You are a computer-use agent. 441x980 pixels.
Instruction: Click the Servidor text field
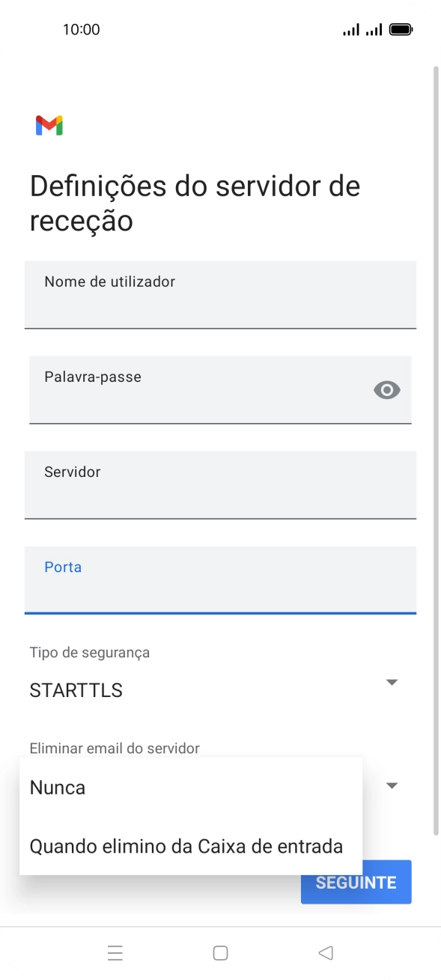click(x=220, y=485)
